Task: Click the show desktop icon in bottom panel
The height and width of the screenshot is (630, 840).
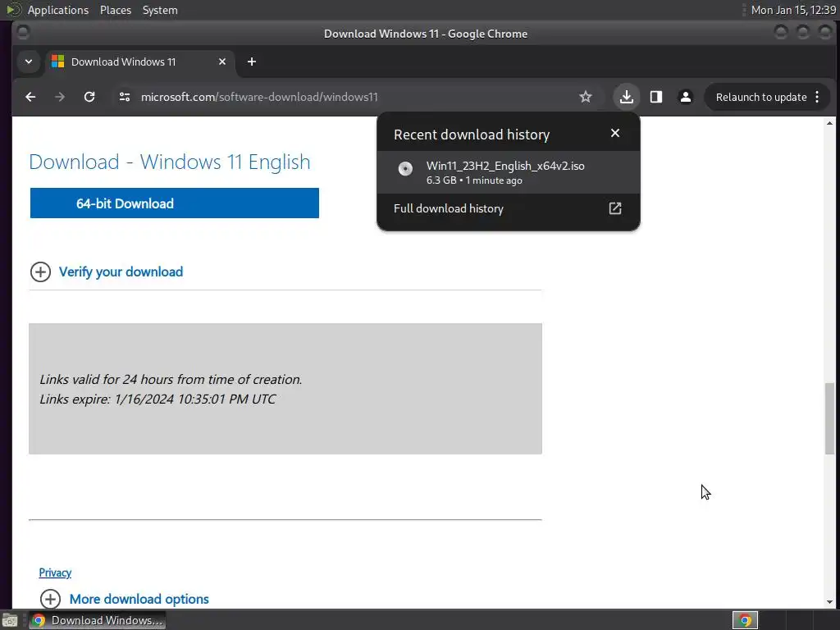Action: (x=10, y=620)
